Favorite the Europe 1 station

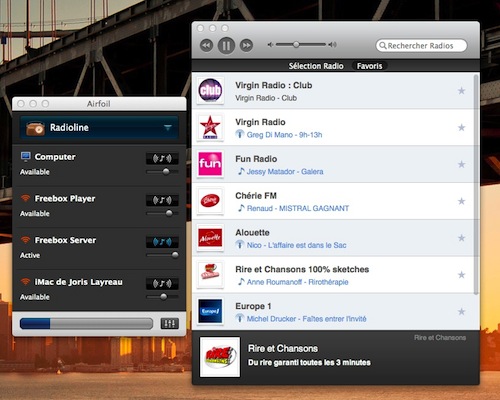pos(461,312)
